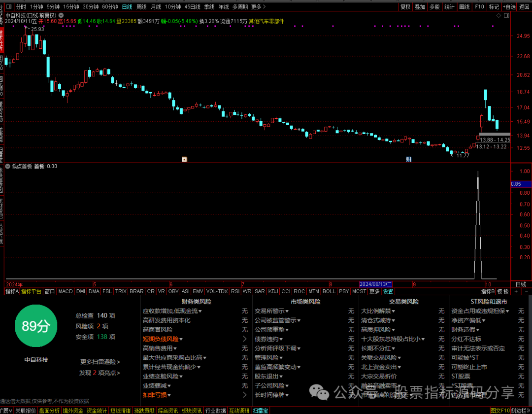Expand 扣非亏损 risk dropdown

coord(168,395)
